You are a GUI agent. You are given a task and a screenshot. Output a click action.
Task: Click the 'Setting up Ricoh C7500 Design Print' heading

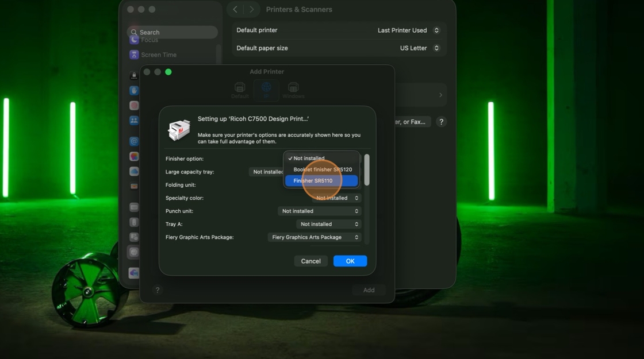254,118
